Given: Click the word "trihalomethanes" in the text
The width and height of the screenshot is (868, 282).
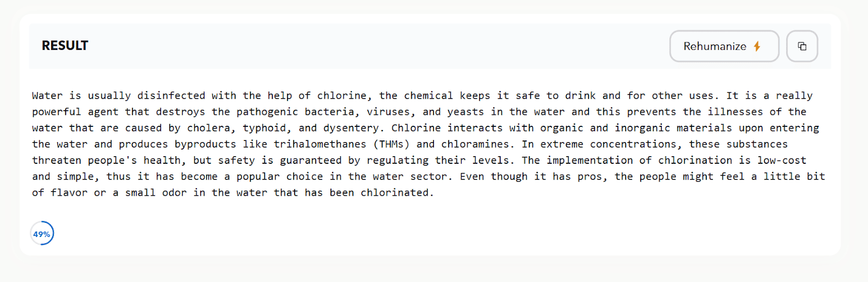Looking at the screenshot, I should [x=320, y=144].
